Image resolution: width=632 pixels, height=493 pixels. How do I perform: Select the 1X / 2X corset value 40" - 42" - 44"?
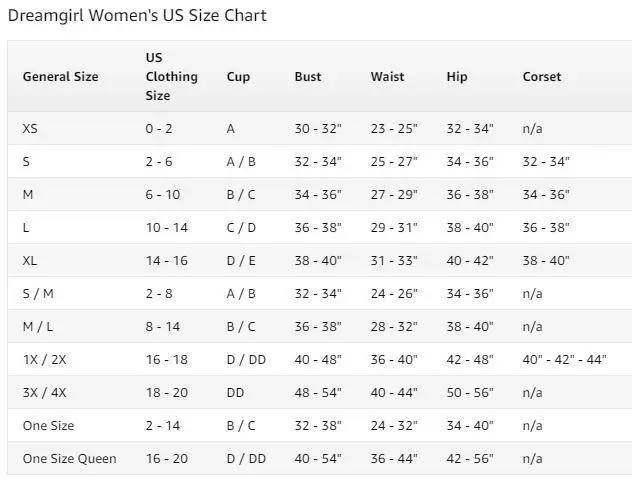(x=564, y=360)
